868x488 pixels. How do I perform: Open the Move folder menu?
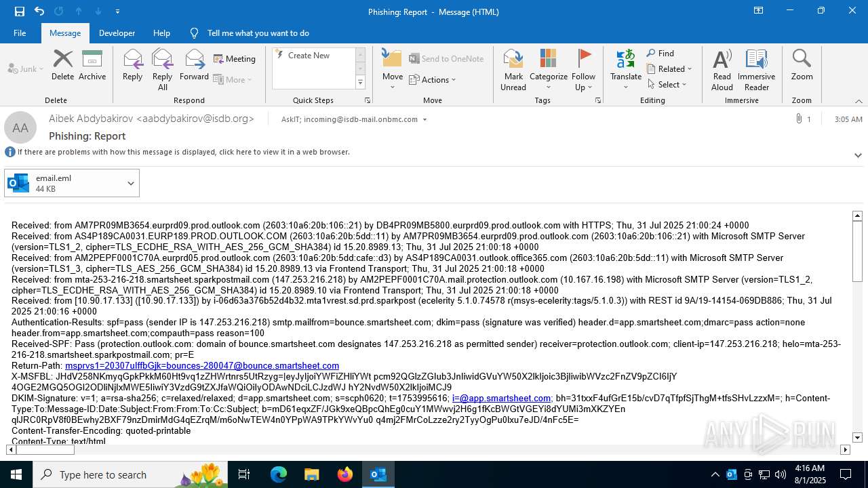[393, 70]
